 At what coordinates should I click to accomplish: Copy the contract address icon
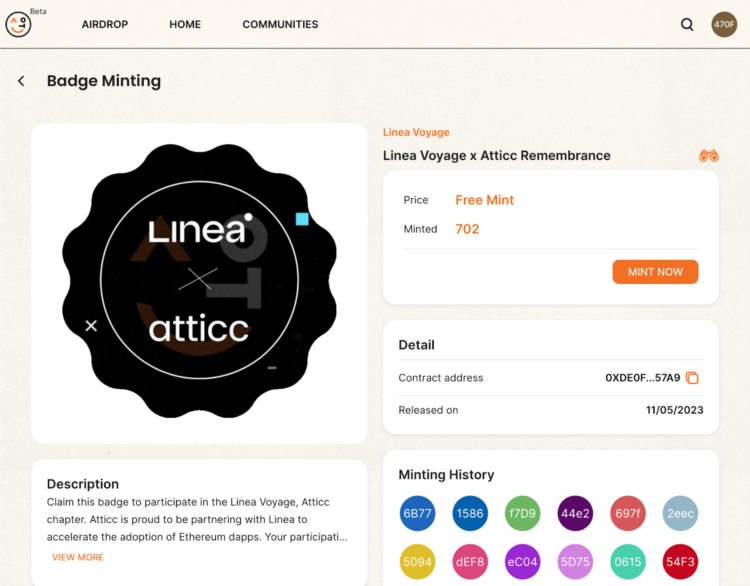[x=692, y=378]
